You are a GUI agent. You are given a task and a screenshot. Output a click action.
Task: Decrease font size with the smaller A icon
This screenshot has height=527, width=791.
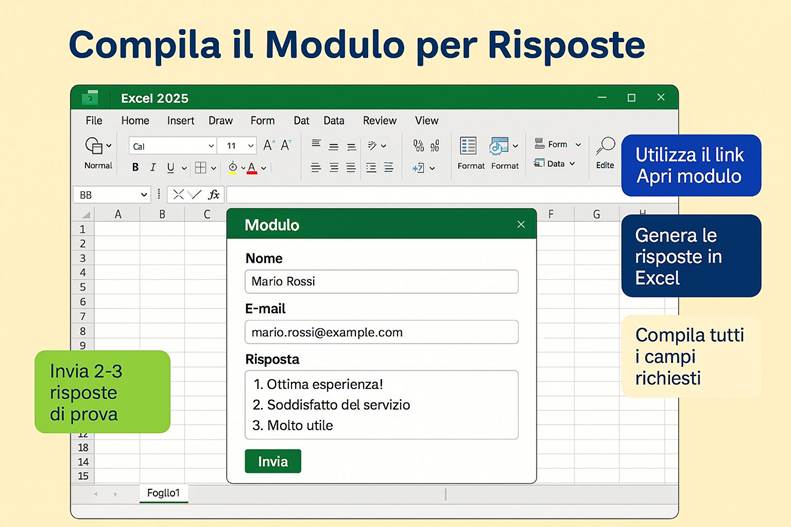[x=286, y=145]
